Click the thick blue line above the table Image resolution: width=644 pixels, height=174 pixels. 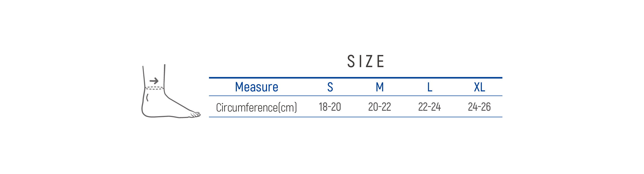(356, 78)
